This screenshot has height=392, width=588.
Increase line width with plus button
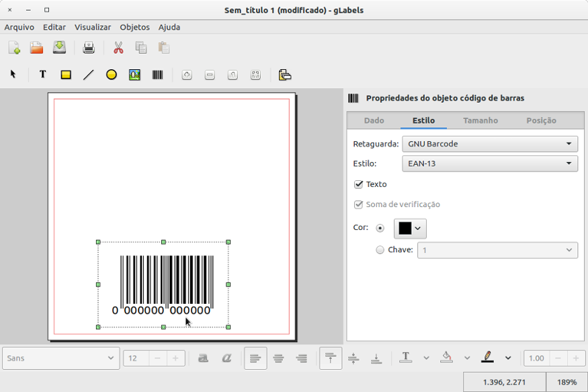(576, 358)
